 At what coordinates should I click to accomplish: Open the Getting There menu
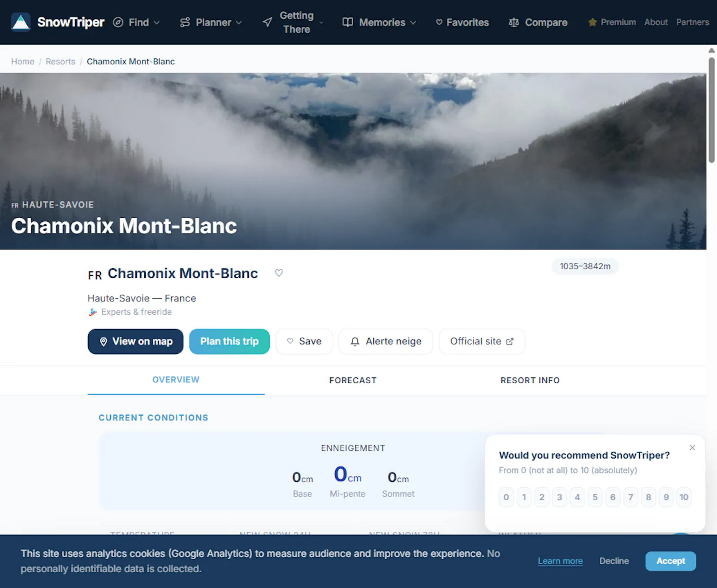pyautogui.click(x=293, y=22)
